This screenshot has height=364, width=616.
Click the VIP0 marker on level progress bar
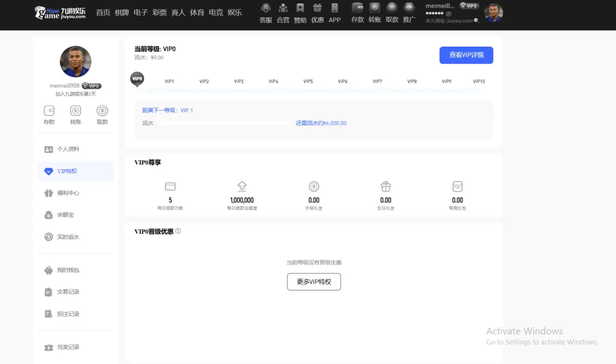tap(137, 79)
